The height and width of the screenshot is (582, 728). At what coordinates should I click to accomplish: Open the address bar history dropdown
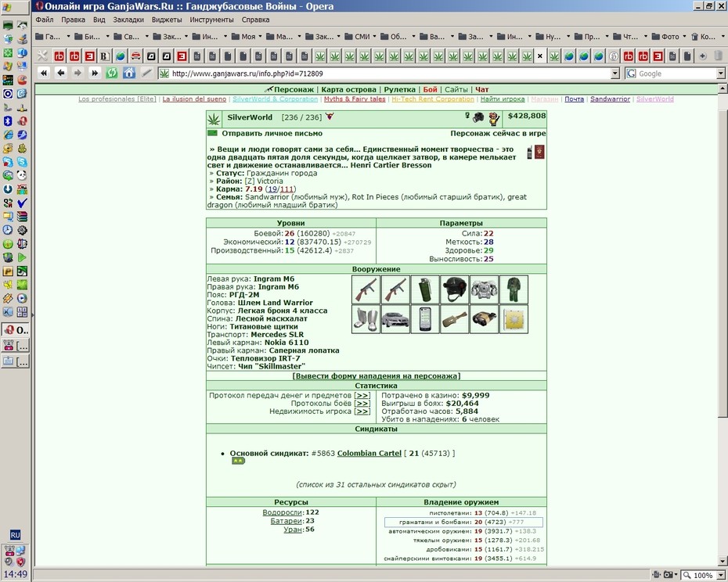pyautogui.click(x=615, y=74)
